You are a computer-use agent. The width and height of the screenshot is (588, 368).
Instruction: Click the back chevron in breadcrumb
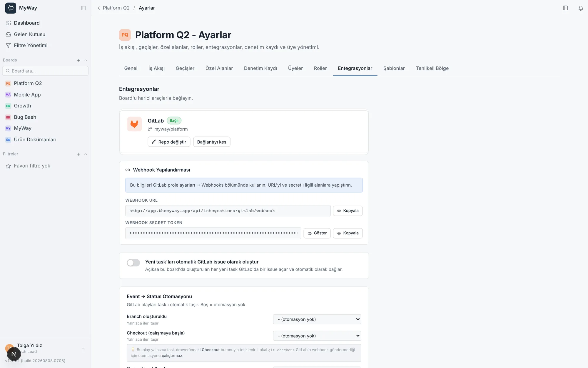(99, 8)
